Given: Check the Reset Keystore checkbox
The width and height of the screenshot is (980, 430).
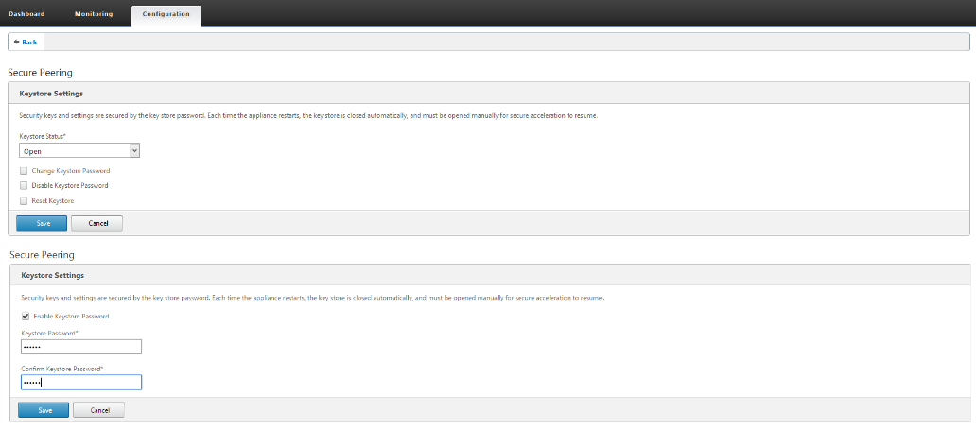Looking at the screenshot, I should [24, 201].
